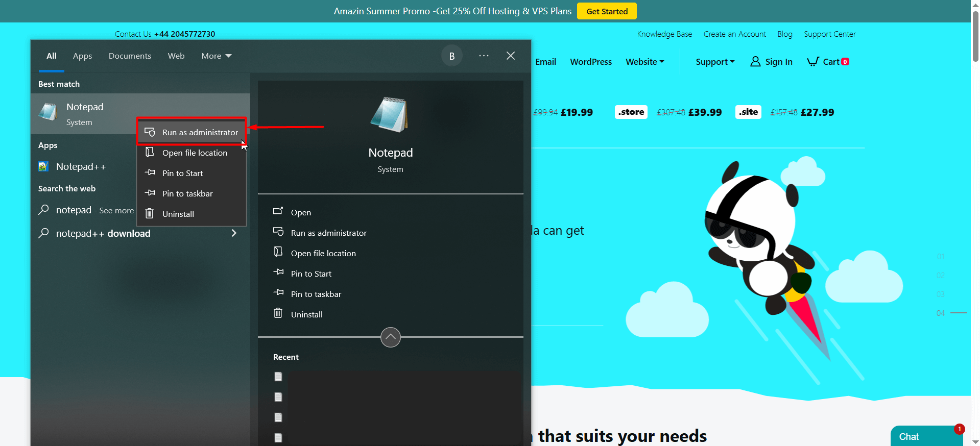Click the B user account avatar

click(x=452, y=56)
